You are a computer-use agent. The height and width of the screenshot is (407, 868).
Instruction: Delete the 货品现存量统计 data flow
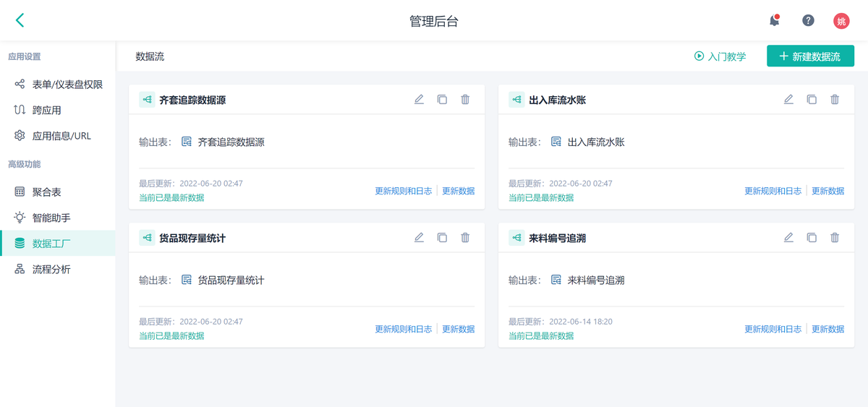pos(465,237)
